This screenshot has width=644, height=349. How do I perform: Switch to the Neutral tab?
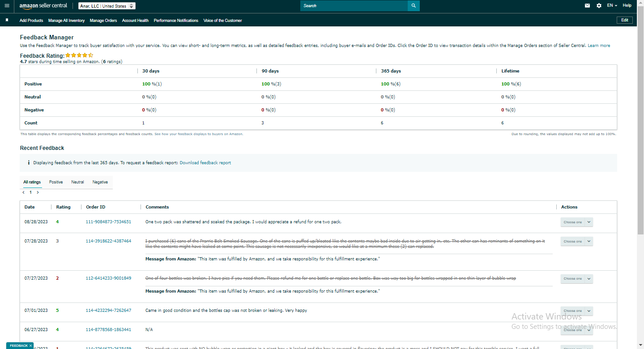(x=77, y=182)
